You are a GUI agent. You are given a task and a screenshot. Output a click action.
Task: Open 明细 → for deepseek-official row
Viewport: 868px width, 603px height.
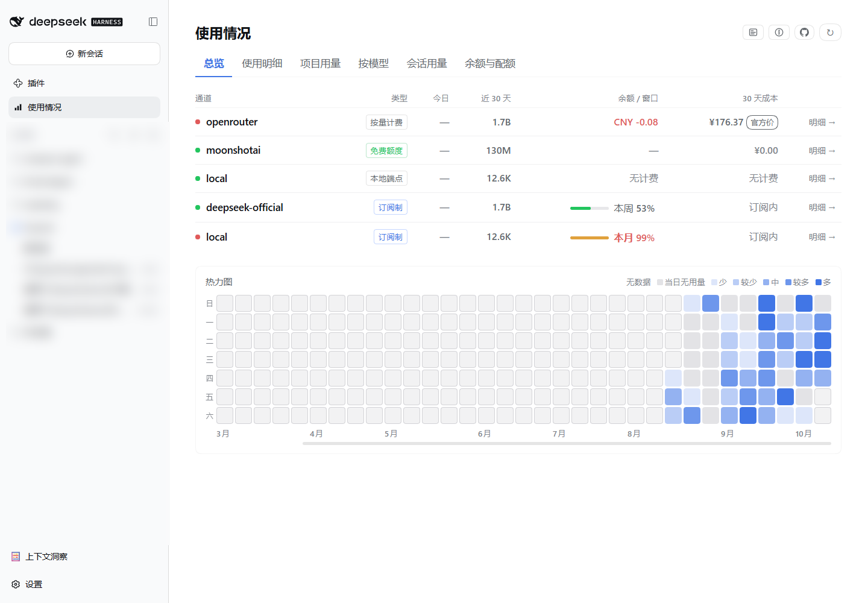[822, 207]
